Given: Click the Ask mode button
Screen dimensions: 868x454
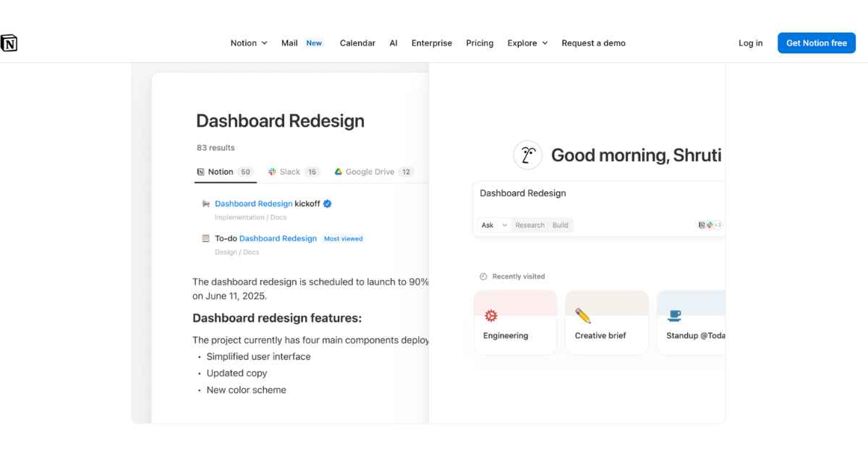Looking at the screenshot, I should point(488,225).
